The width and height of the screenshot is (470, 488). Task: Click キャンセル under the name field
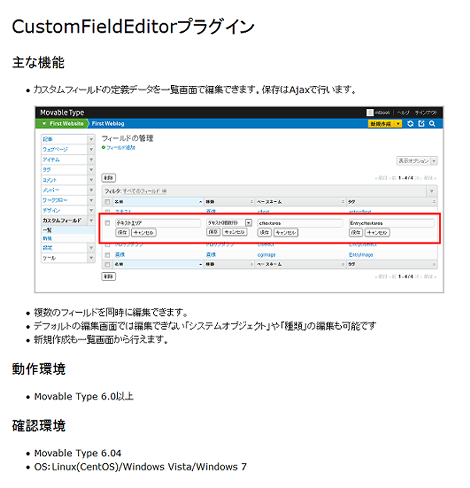click(144, 233)
